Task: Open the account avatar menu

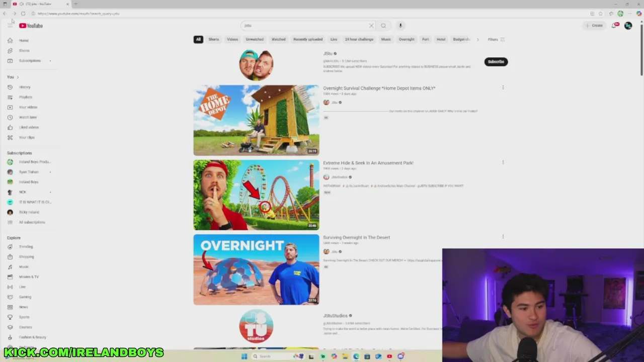Action: point(628,26)
